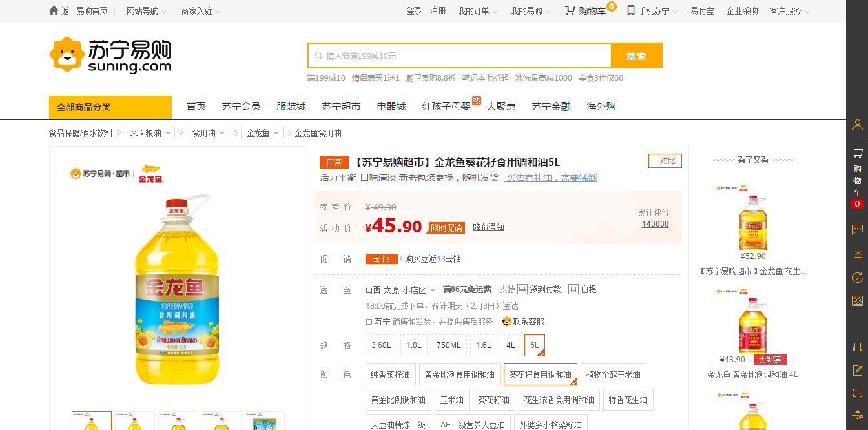Select the 花生浓香食用调和油 variant
The height and width of the screenshot is (430, 868).
(559, 400)
